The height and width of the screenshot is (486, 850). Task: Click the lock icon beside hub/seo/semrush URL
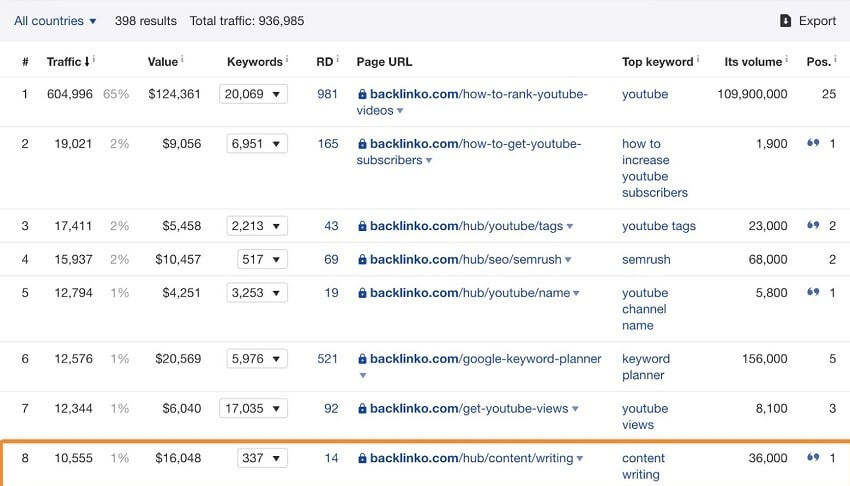point(362,260)
